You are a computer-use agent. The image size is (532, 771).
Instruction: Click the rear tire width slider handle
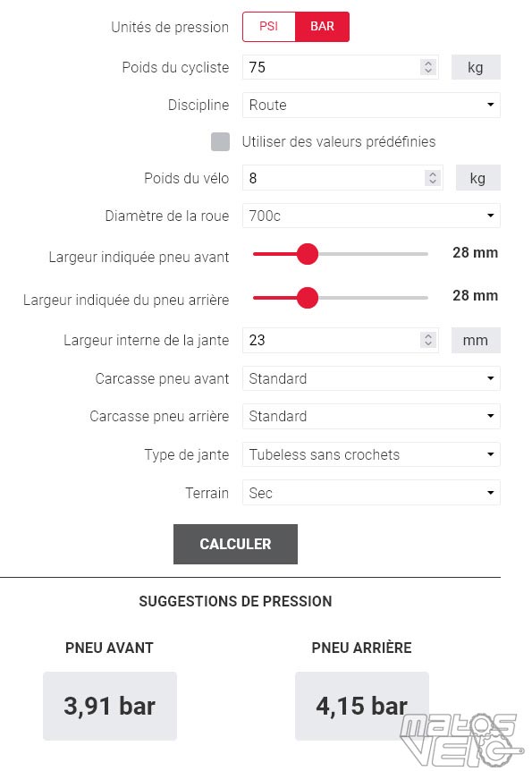[x=308, y=298]
